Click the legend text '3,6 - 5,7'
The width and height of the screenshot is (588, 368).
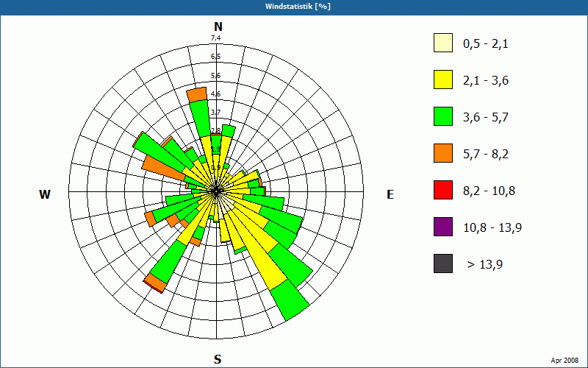pyautogui.click(x=486, y=118)
